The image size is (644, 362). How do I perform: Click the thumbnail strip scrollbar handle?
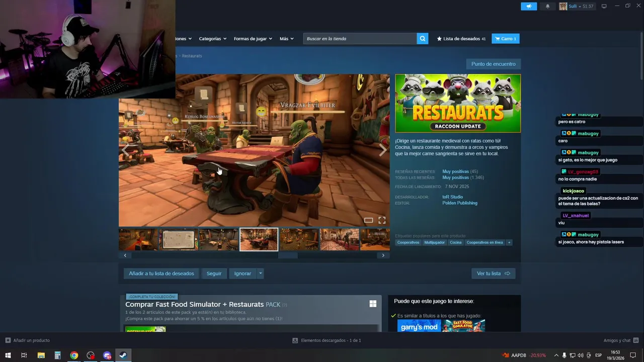point(288,255)
